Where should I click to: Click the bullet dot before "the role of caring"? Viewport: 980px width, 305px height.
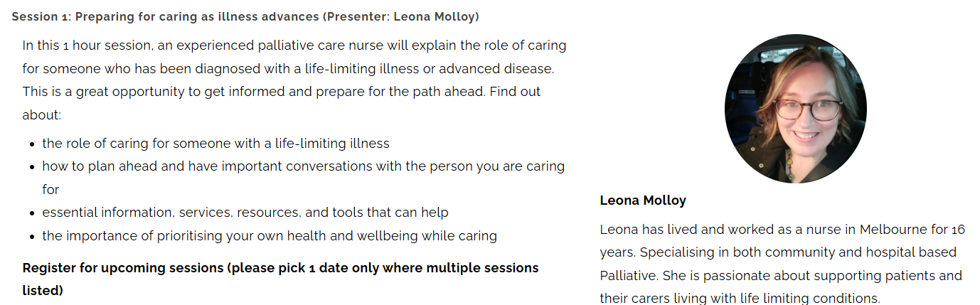pyautogui.click(x=33, y=144)
